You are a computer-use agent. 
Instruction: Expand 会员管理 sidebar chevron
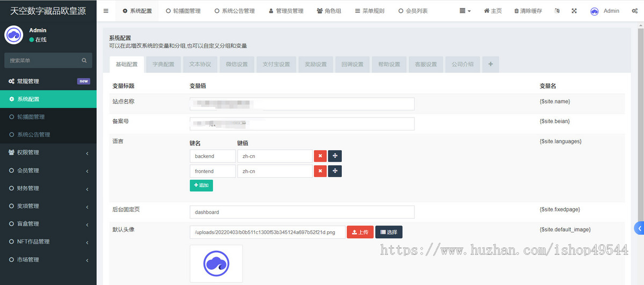87,171
